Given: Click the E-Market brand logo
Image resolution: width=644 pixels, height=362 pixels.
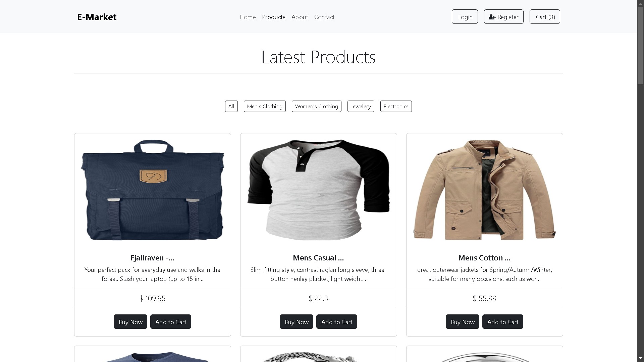Looking at the screenshot, I should [x=97, y=17].
